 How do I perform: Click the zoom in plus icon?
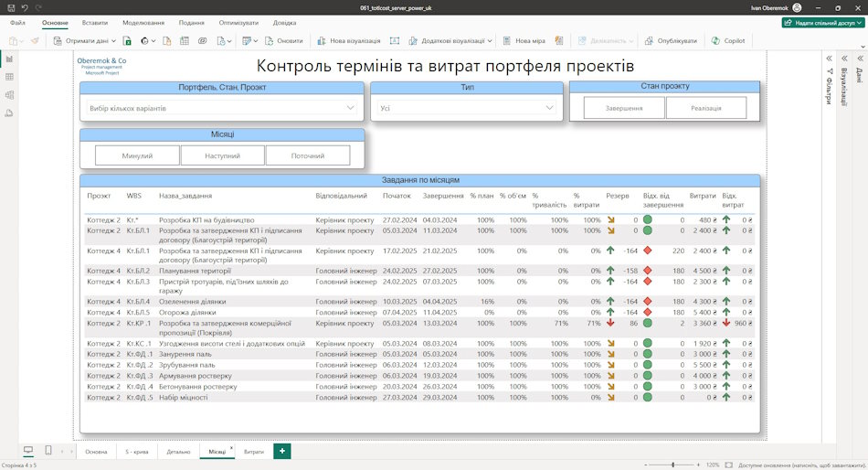pyautogui.click(x=699, y=465)
